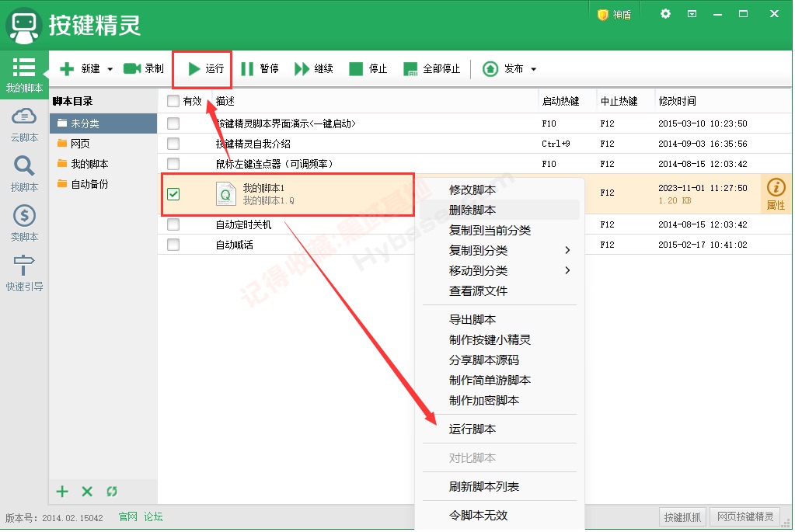The width and height of the screenshot is (795, 532).
Task: Open 属性 properties of selected script
Action: (776, 194)
